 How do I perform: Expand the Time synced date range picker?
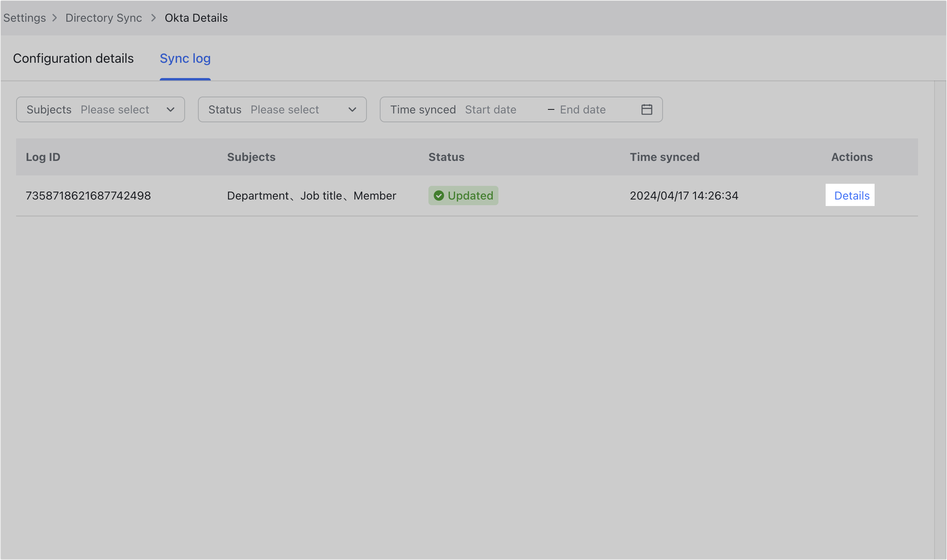[521, 109]
